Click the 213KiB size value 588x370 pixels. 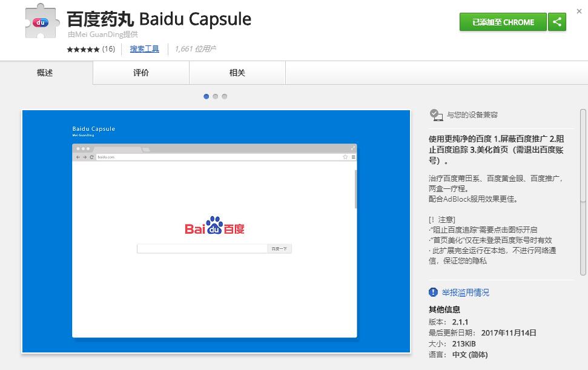[464, 344]
